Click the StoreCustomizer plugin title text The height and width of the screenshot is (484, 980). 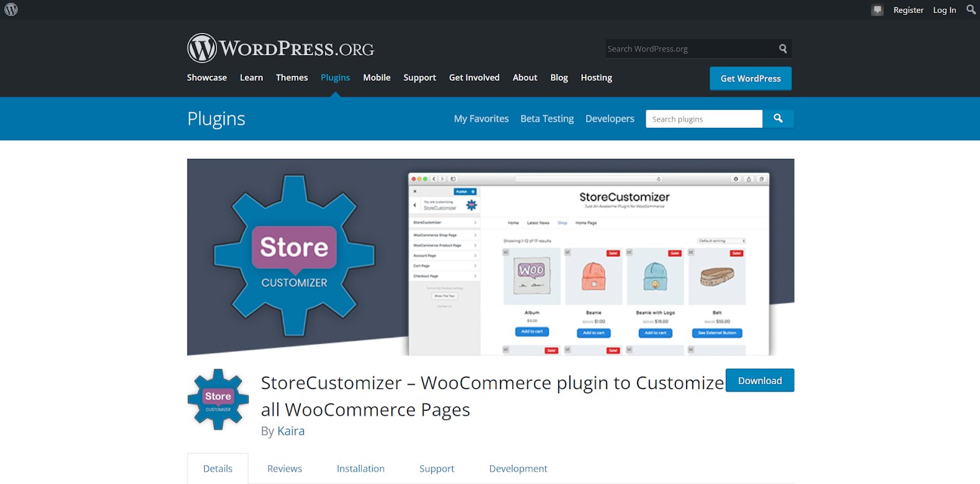point(492,396)
